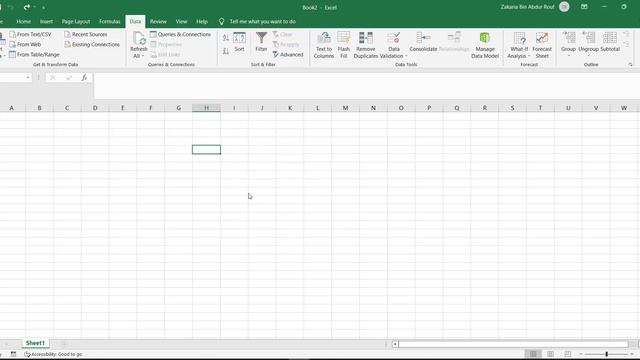Open Consolidate tool
Screen dimensions: 640x360
tap(423, 42)
